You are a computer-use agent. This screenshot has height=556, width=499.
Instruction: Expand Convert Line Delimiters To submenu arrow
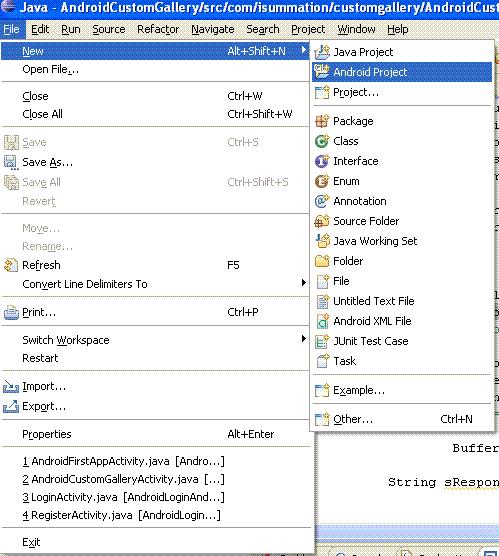tap(304, 283)
